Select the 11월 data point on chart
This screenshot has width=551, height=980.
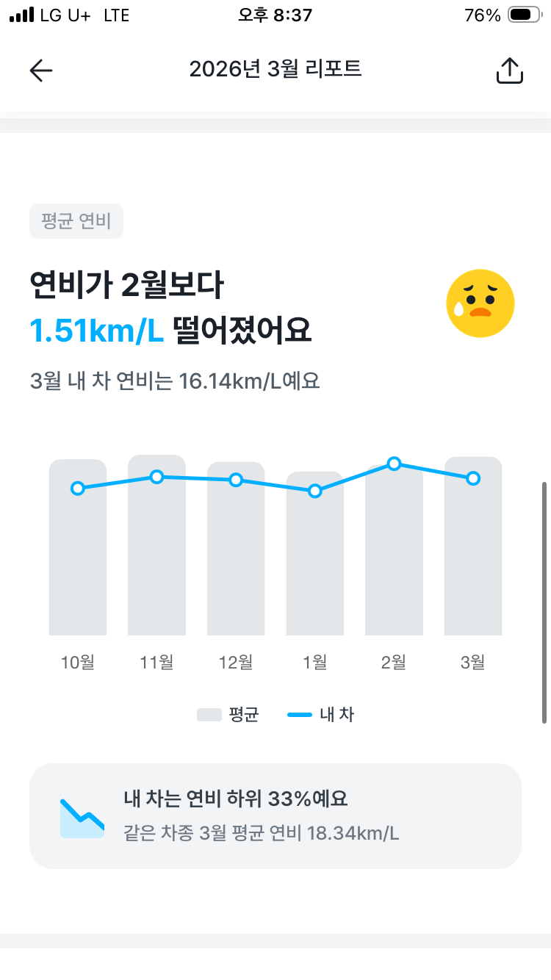click(156, 477)
